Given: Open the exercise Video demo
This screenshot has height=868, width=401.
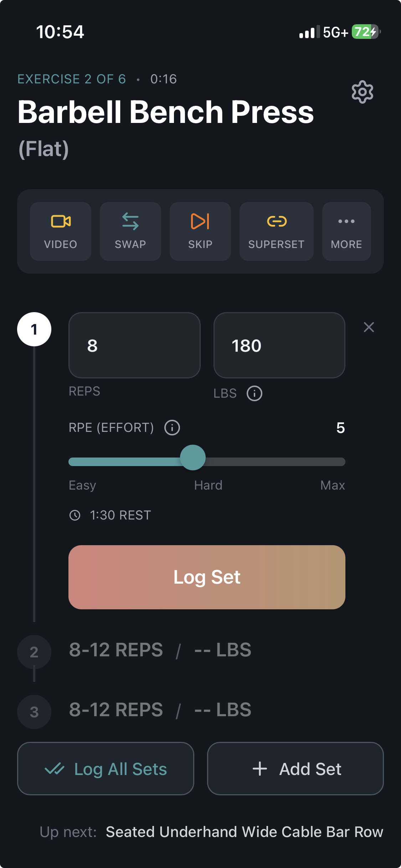Looking at the screenshot, I should click(60, 231).
